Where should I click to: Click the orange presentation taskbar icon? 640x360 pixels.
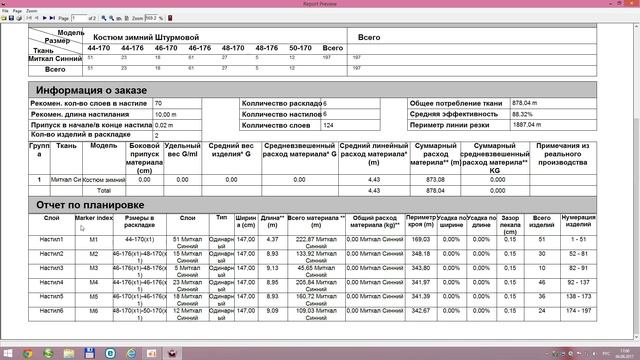pyautogui.click(x=151, y=353)
